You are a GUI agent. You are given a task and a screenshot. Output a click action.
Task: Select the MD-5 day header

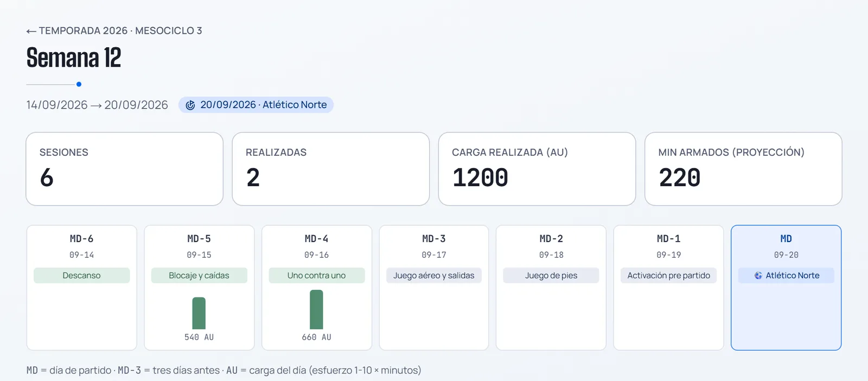point(199,239)
